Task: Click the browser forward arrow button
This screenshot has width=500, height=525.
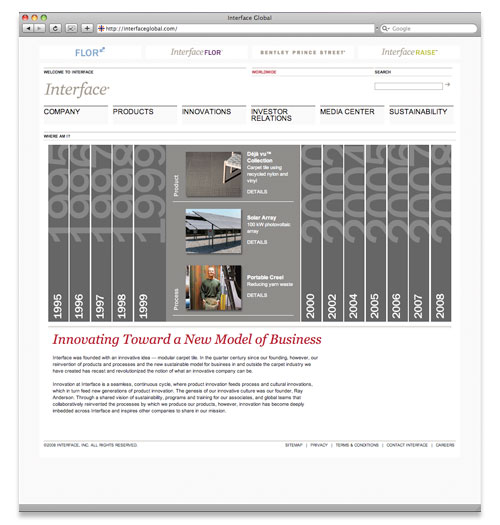Action: (39, 28)
